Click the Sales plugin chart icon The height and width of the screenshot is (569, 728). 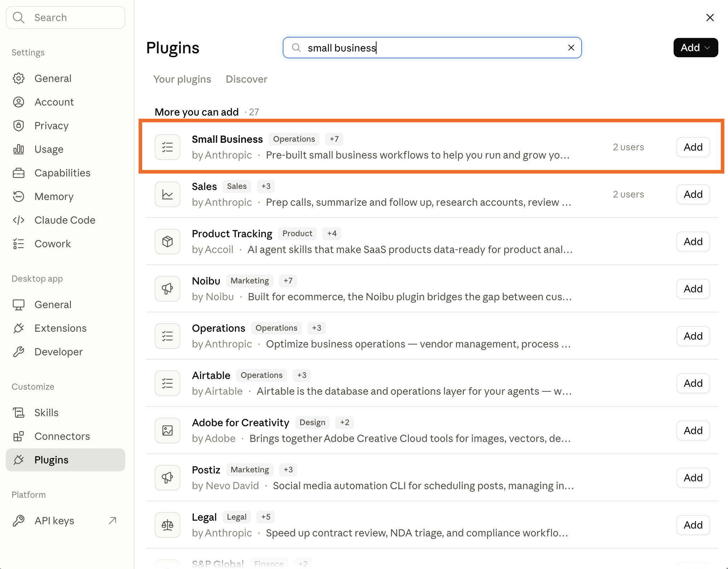pos(168,194)
